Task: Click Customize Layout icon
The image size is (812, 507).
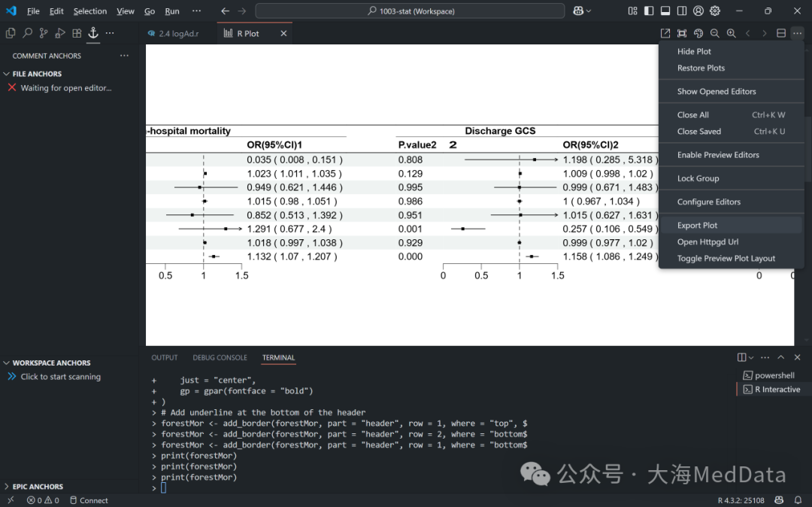Action: [632, 11]
